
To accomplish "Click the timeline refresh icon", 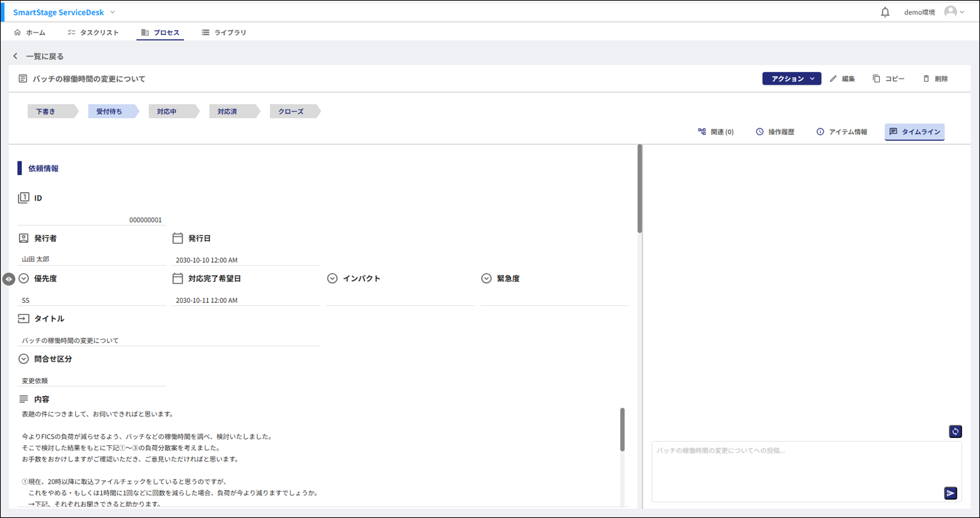I will 955,431.
